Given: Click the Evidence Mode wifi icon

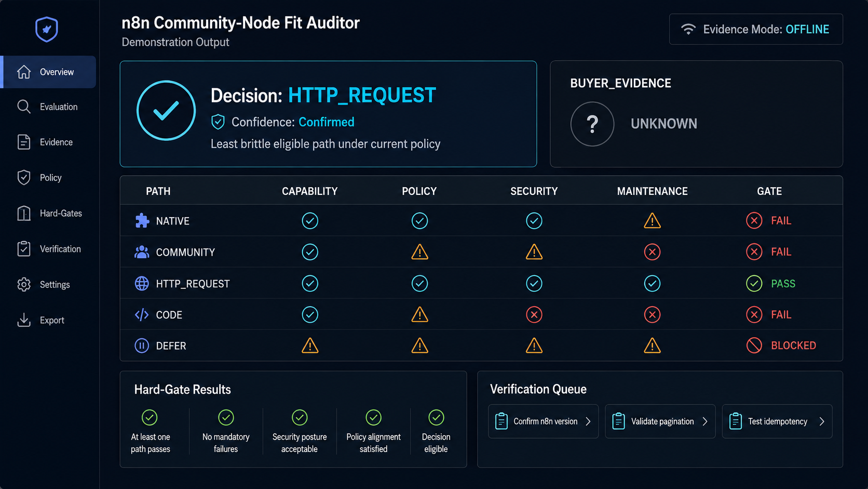Looking at the screenshot, I should click(x=688, y=29).
